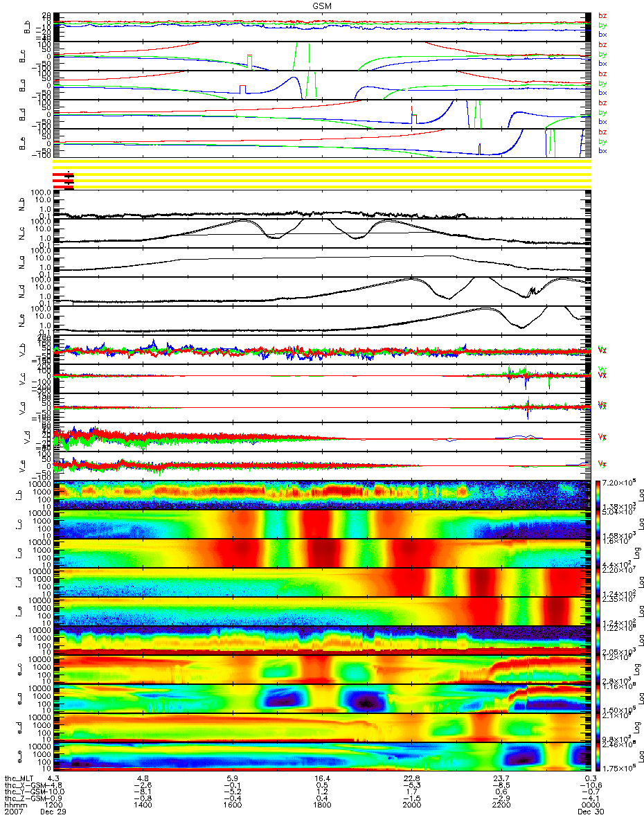Image resolution: width=644 pixels, height=831 pixels.
Task: Click the 0000 time tick label
Action: (589, 806)
